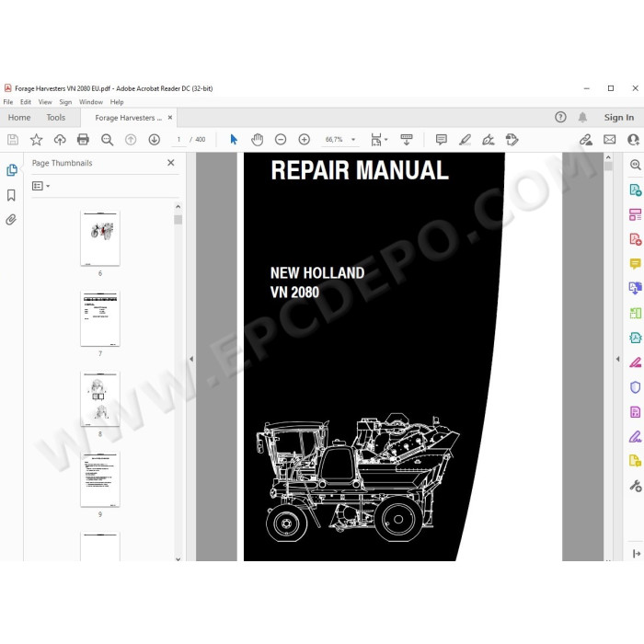Select page 6 thumbnail

pos(100,238)
